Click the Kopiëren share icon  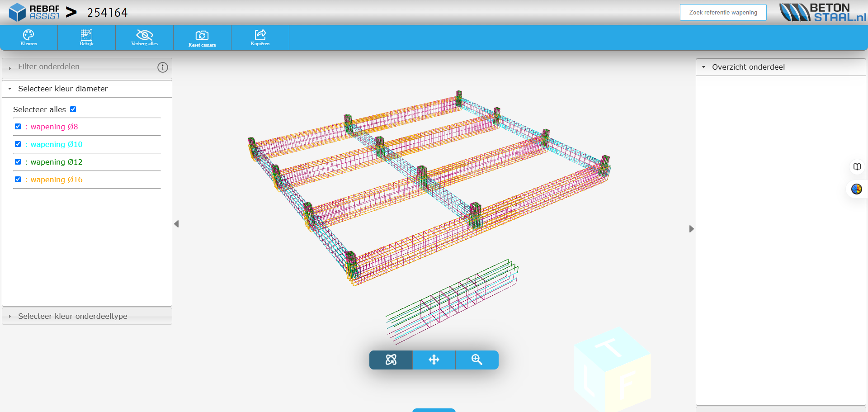(x=260, y=38)
